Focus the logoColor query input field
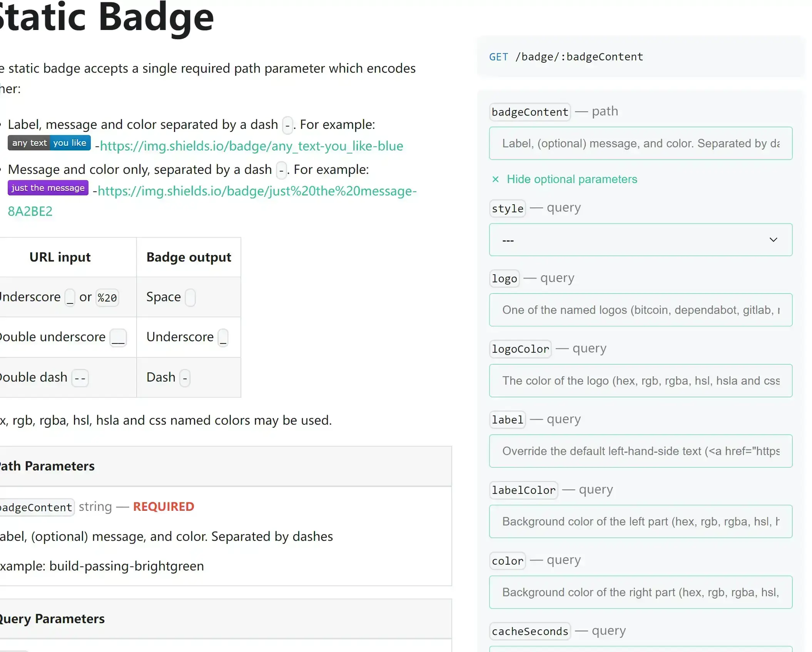The width and height of the screenshot is (812, 652). pyautogui.click(x=641, y=381)
